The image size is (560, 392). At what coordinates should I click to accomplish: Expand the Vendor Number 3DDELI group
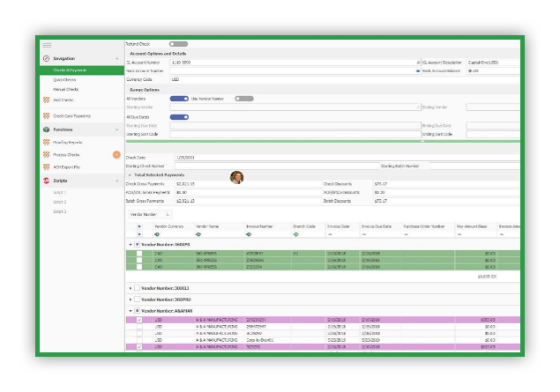coord(131,288)
